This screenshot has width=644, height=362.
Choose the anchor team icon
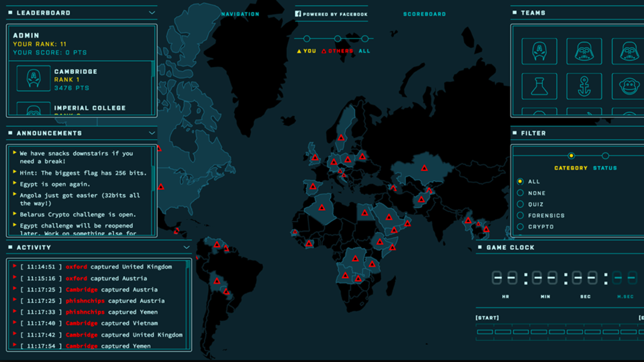tap(584, 86)
